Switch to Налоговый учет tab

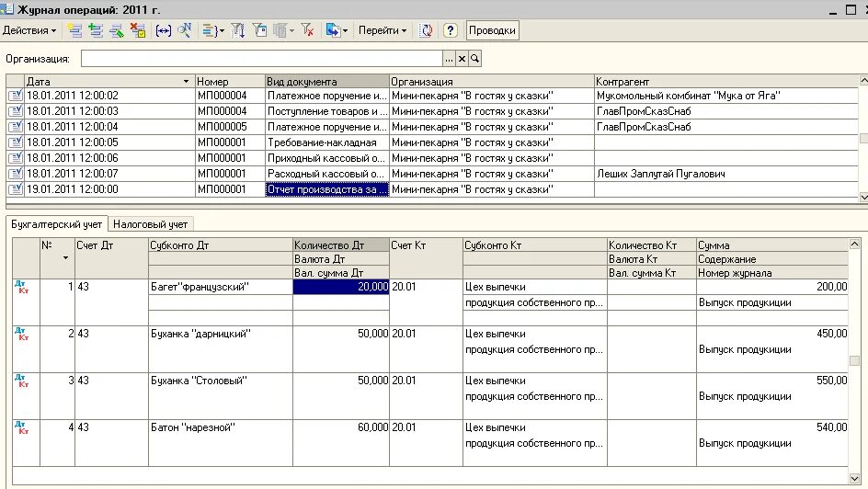click(x=150, y=224)
